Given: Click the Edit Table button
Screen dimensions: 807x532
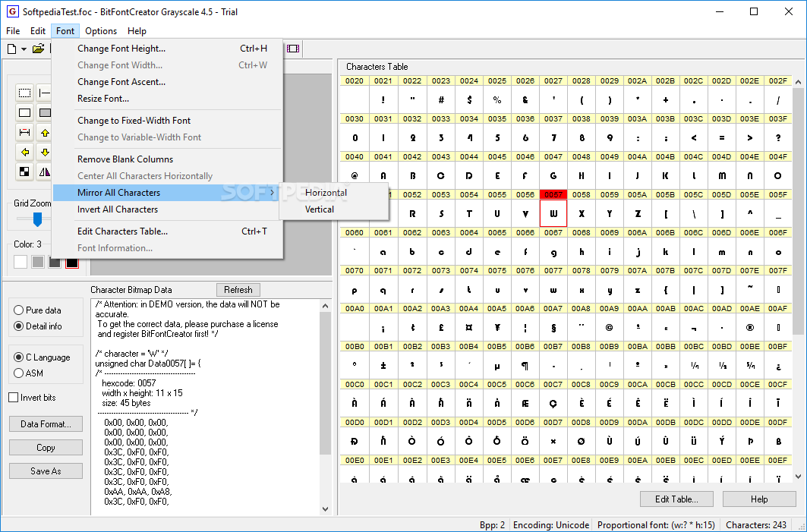Looking at the screenshot, I should pyautogui.click(x=676, y=499).
